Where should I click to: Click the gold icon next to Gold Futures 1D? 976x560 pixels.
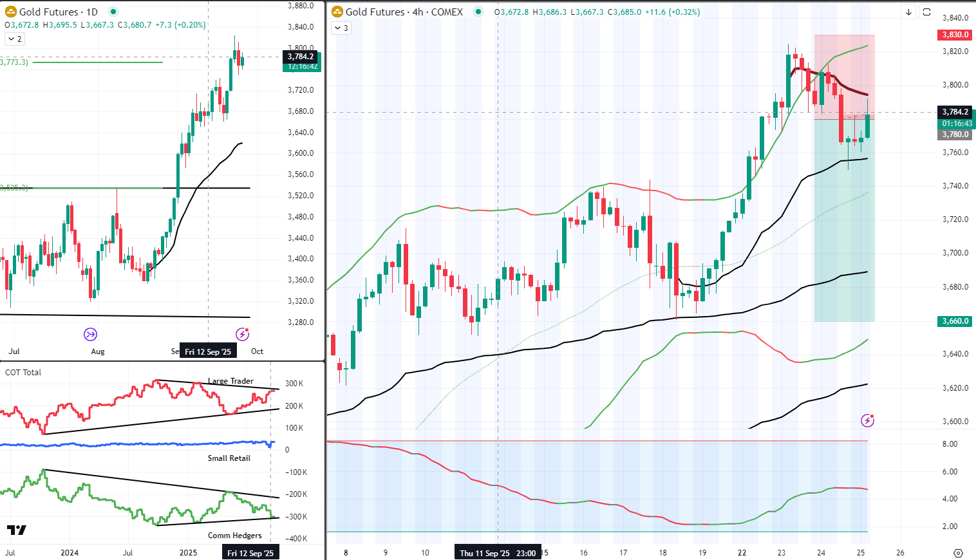pyautogui.click(x=11, y=12)
